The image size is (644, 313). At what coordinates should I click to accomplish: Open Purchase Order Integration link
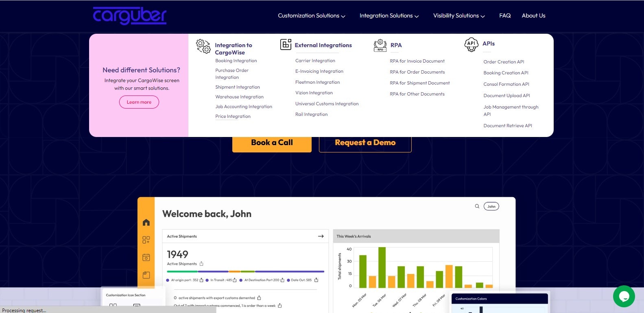click(232, 74)
